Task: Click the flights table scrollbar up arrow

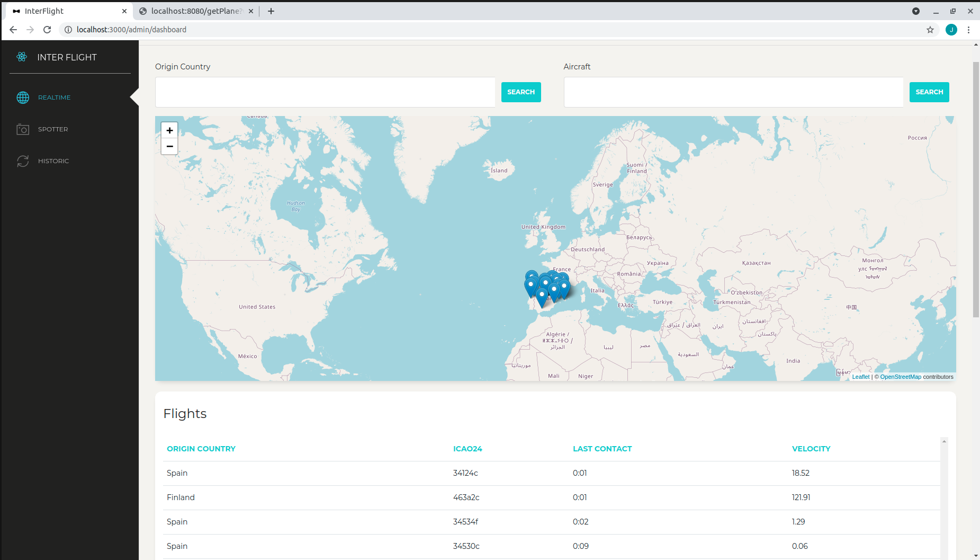Action: pos(944,441)
